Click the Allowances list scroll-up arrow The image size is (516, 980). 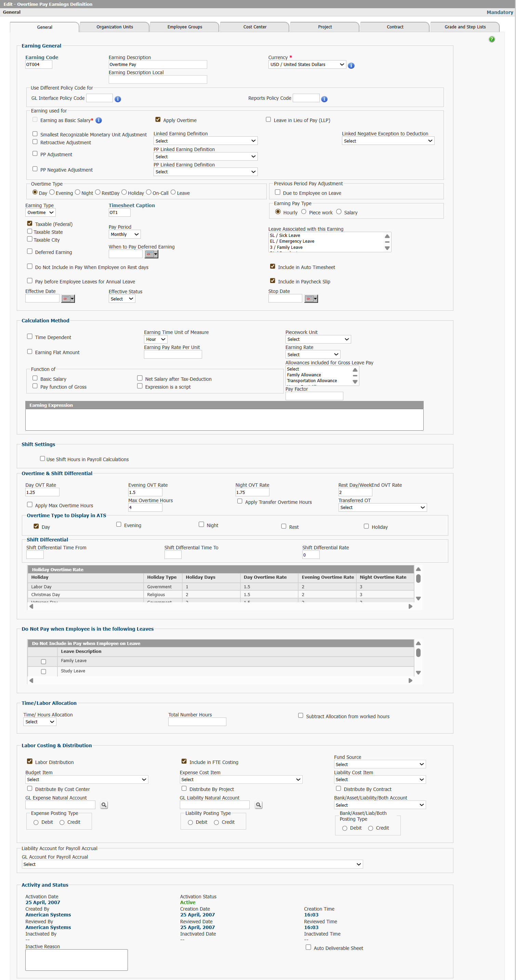(x=355, y=370)
